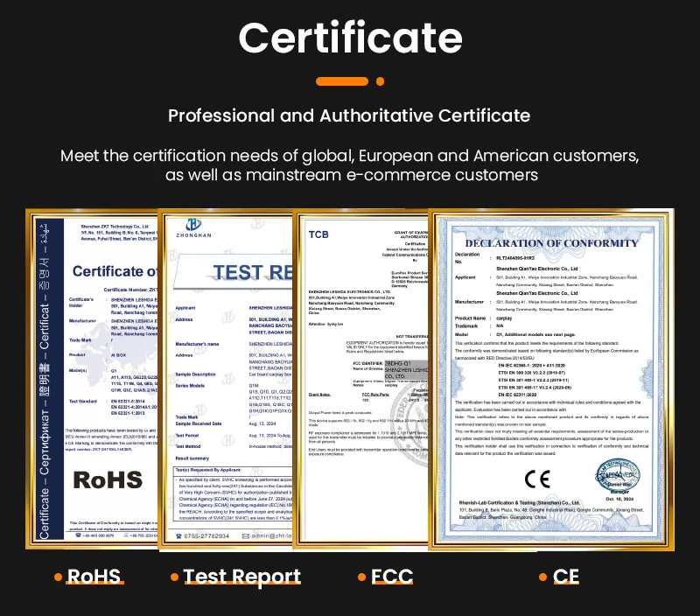The image size is (700, 616).
Task: Click the 'Oct. 10, 2024' date on CE certificate
Action: pyautogui.click(x=619, y=499)
